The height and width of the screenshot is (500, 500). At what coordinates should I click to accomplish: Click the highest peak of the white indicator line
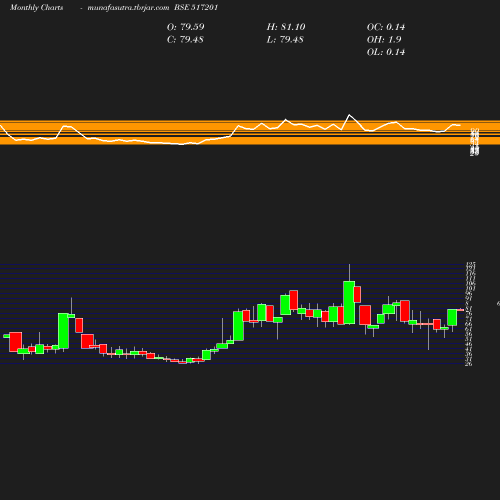(x=349, y=115)
